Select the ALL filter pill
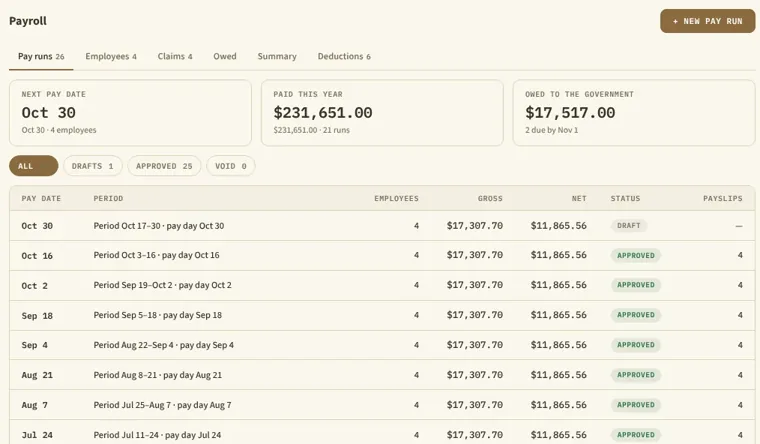Viewport: 760px width, 444px height. click(33, 166)
